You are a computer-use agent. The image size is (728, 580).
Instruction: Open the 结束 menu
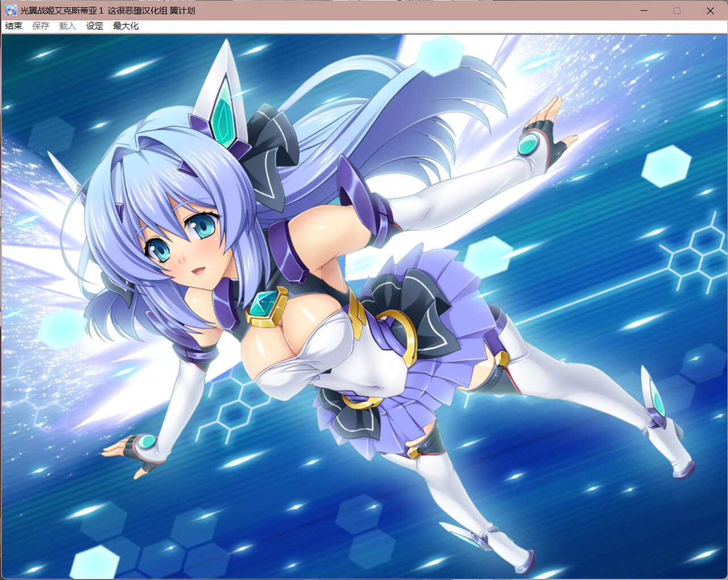coord(14,26)
